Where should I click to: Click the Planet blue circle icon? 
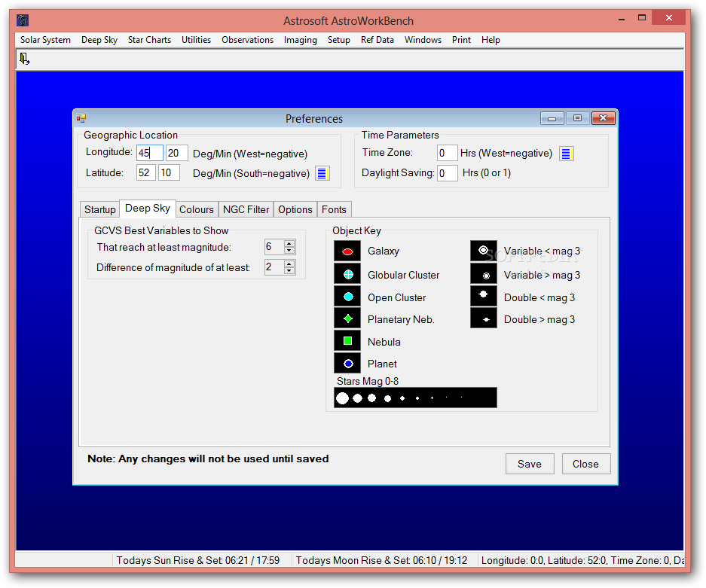(347, 363)
